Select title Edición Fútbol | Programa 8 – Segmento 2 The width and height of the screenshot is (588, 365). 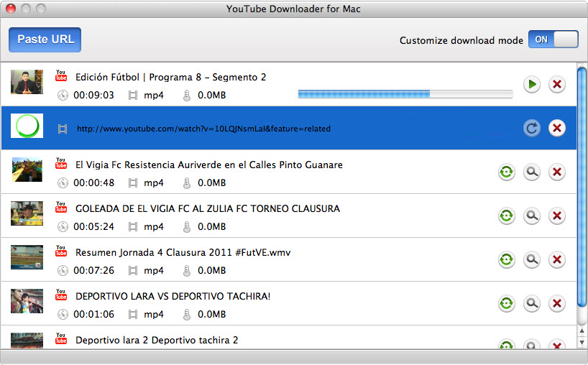pyautogui.click(x=170, y=77)
